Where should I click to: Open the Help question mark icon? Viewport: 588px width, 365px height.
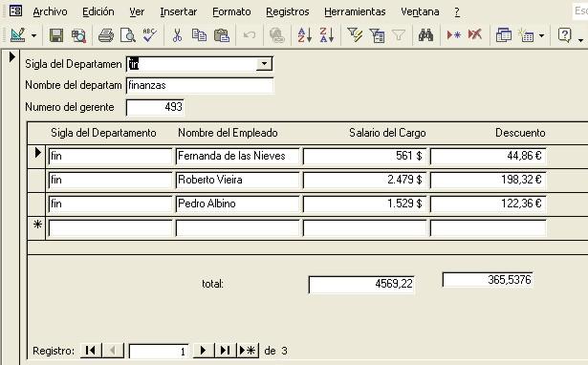tap(564, 35)
